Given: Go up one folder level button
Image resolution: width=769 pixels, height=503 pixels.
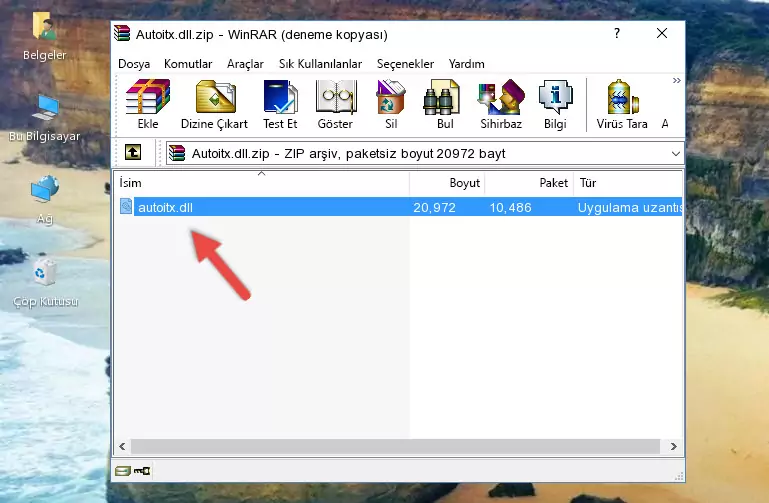Looking at the screenshot, I should [133, 152].
